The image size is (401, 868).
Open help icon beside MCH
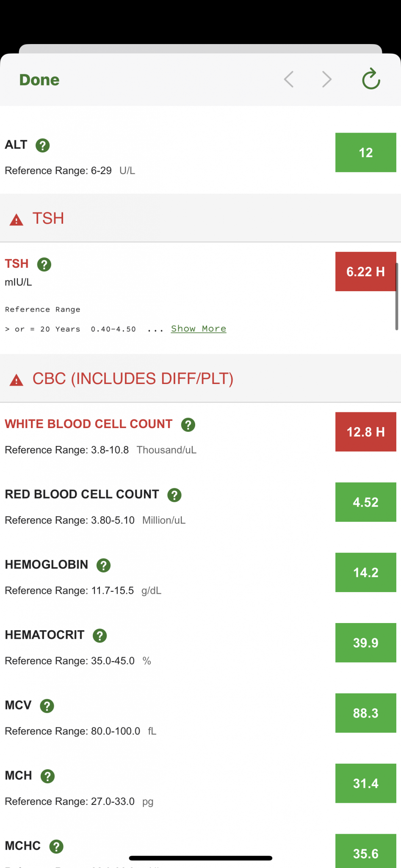[47, 776]
